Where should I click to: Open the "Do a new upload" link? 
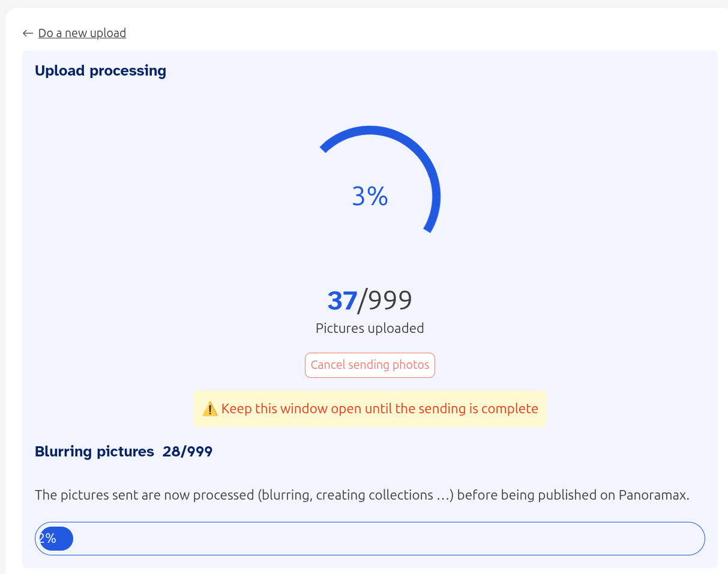[x=82, y=33]
